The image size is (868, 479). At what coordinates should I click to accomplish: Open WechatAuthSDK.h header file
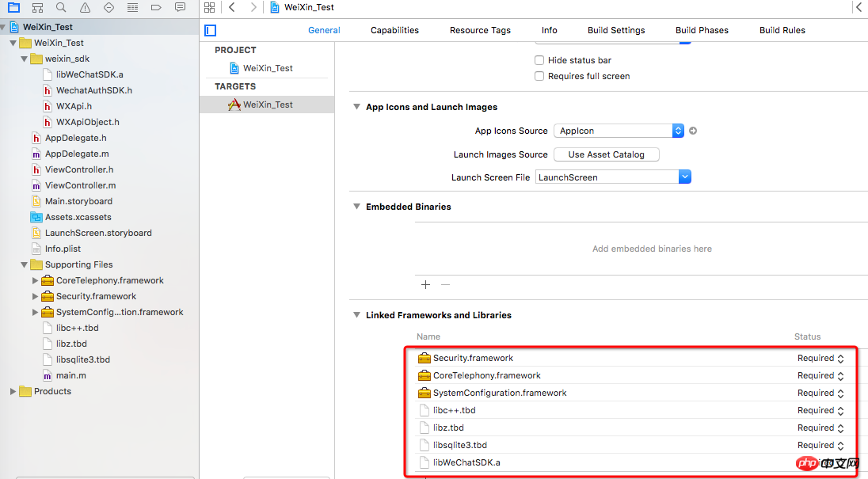click(93, 90)
